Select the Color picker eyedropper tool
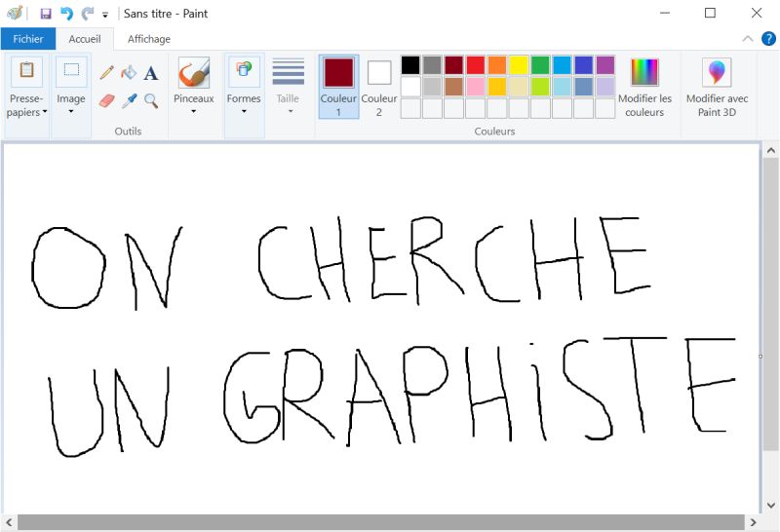The width and height of the screenshot is (780, 532). click(x=129, y=101)
